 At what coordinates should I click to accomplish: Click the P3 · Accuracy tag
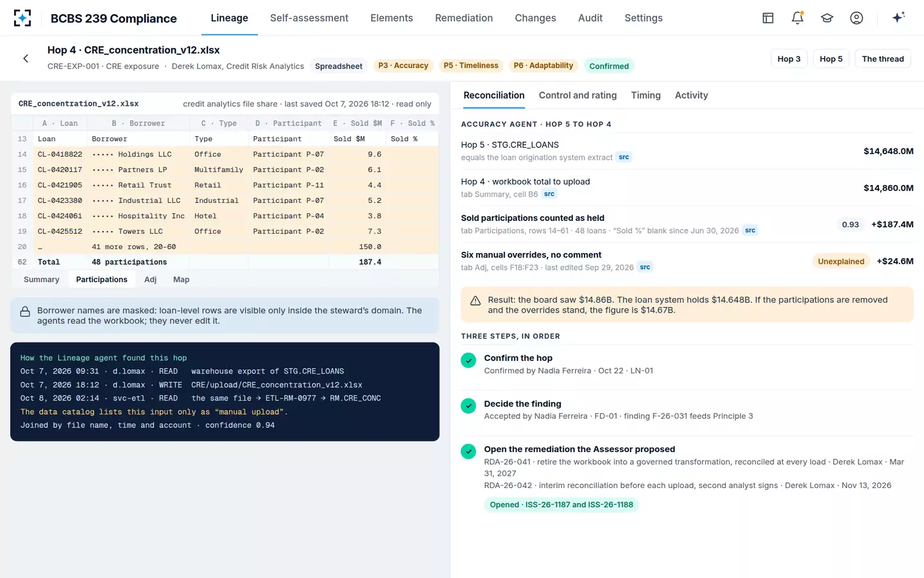[x=403, y=66]
